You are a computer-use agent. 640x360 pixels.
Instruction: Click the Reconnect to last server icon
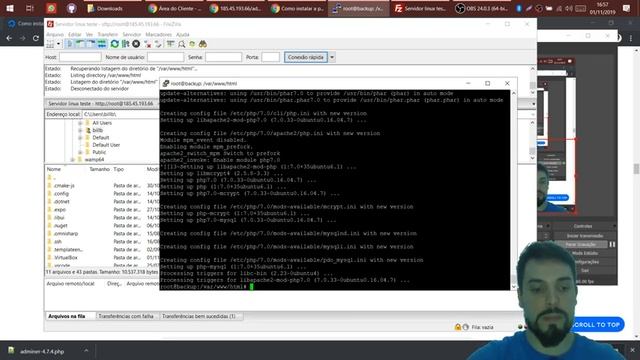click(x=158, y=44)
